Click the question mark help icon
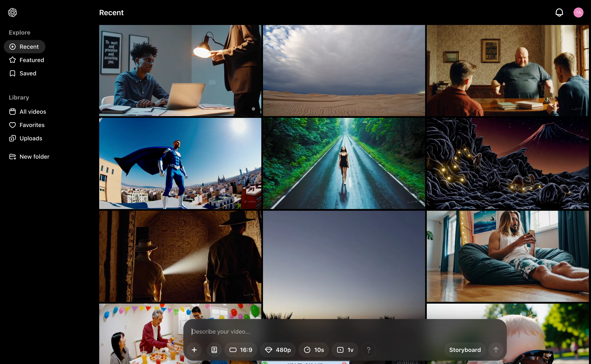 pos(368,350)
